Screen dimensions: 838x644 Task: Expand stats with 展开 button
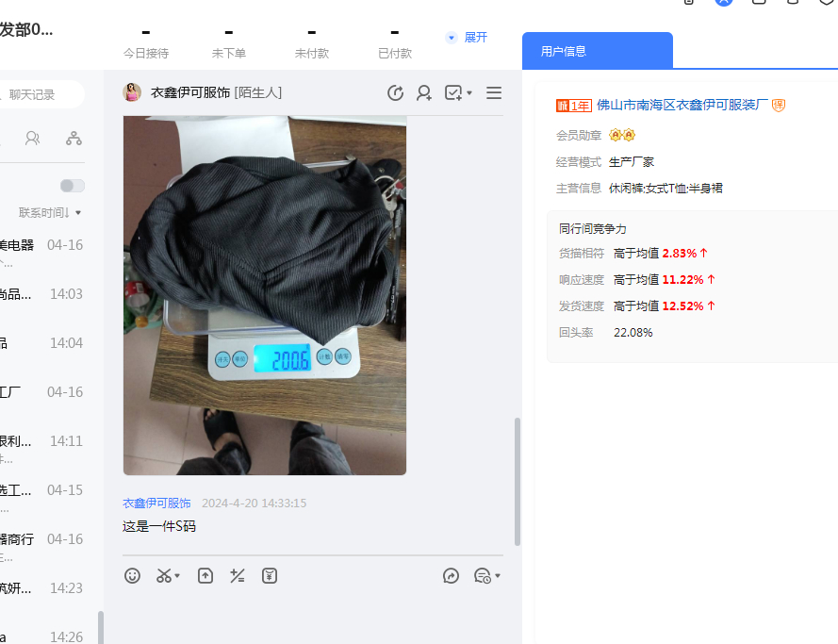coord(467,38)
